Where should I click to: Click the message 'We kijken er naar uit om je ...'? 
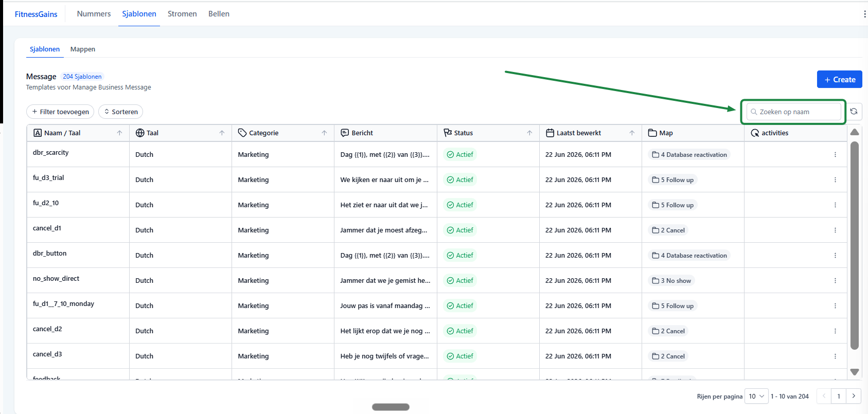tap(384, 179)
